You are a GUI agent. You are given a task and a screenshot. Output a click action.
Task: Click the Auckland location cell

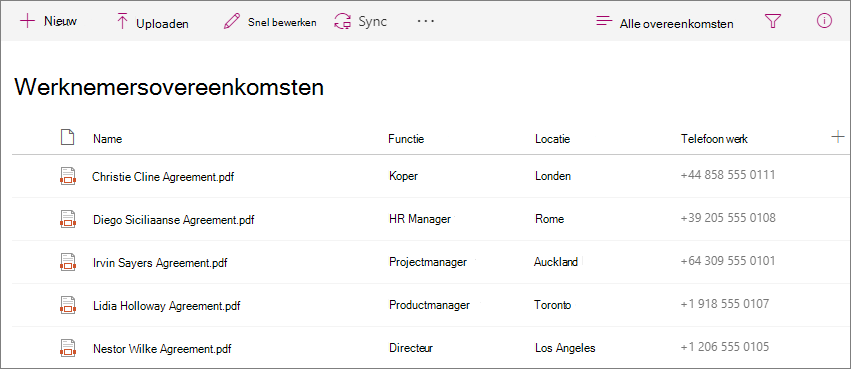[556, 262]
